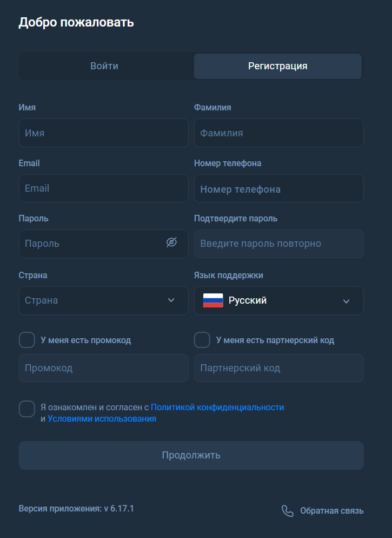
Task: Check the partner code checkbox
Action: coord(202,340)
